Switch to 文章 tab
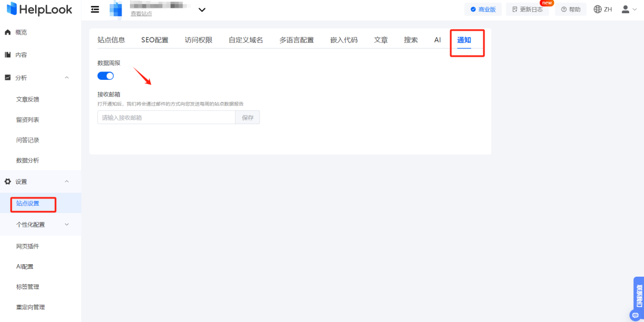 [380, 40]
